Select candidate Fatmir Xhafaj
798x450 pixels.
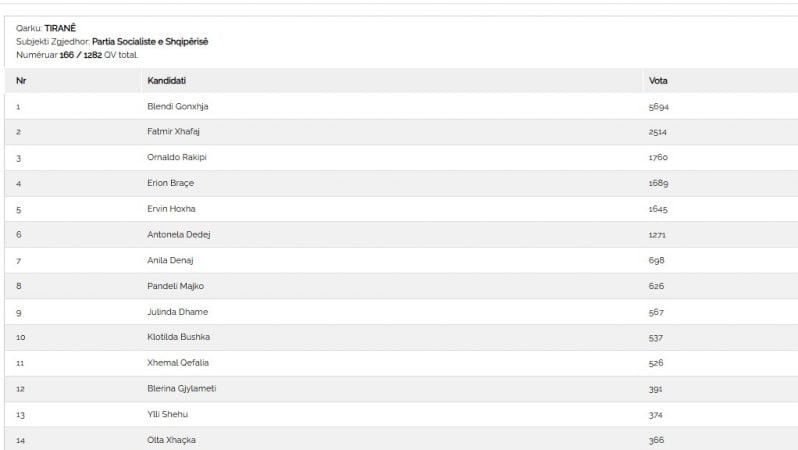click(174, 131)
